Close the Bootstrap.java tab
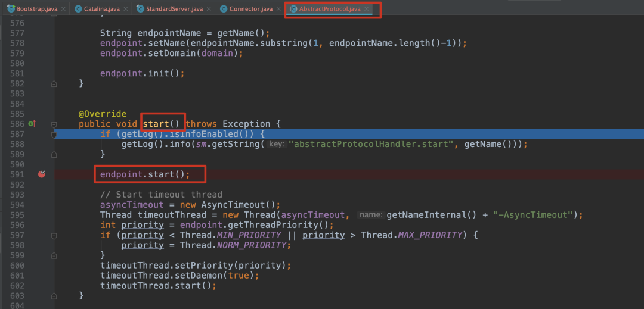 (63, 8)
